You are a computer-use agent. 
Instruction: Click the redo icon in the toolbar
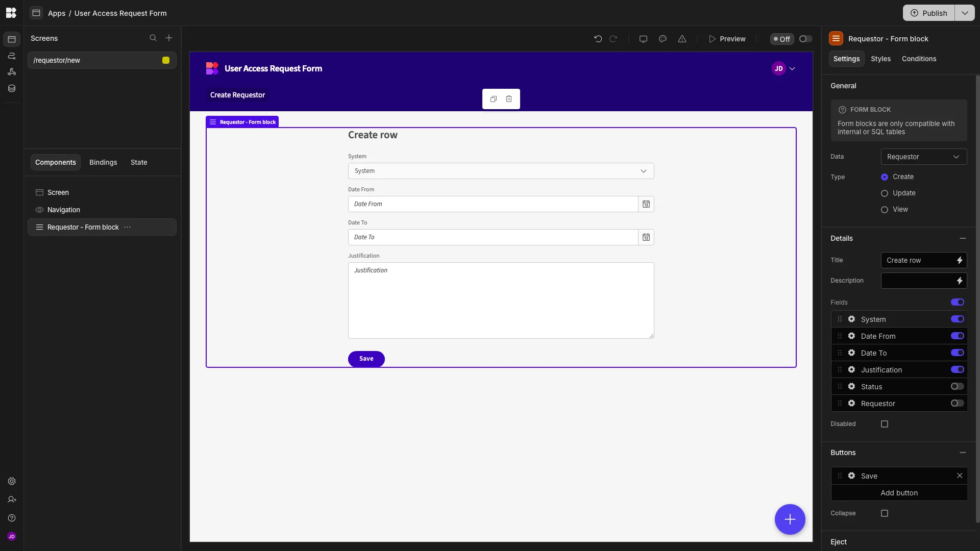[x=614, y=38]
